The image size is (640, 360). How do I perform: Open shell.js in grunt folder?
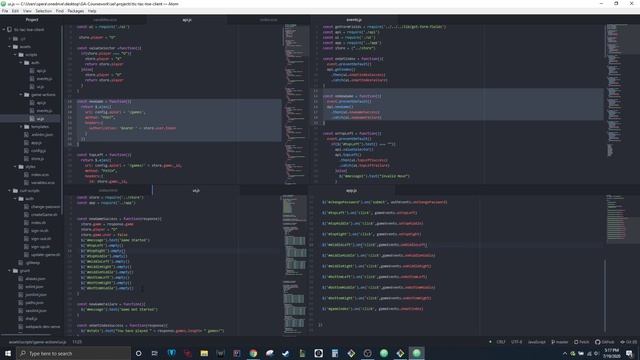[x=31, y=318]
